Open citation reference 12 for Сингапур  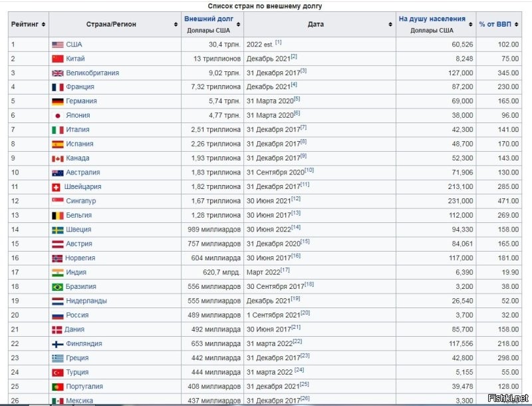tap(295, 198)
